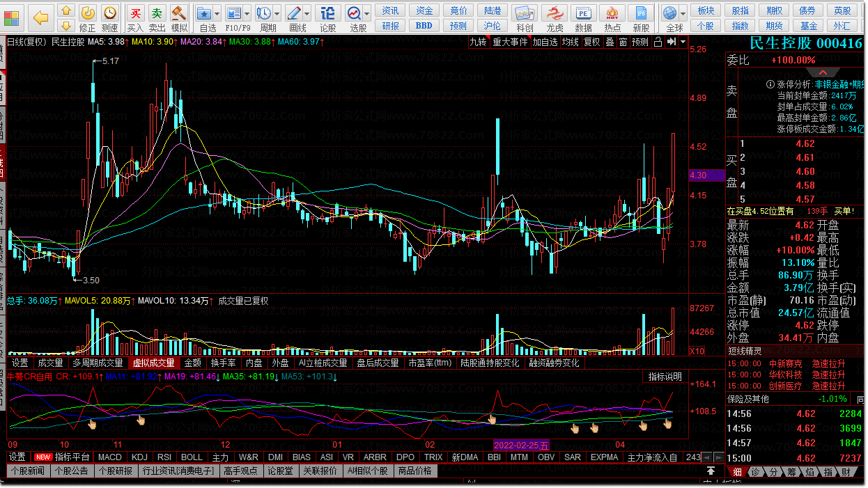Image resolution: width=868 pixels, height=488 pixels.
Task: Switch to the MACD indicator tab
Action: pos(109,457)
